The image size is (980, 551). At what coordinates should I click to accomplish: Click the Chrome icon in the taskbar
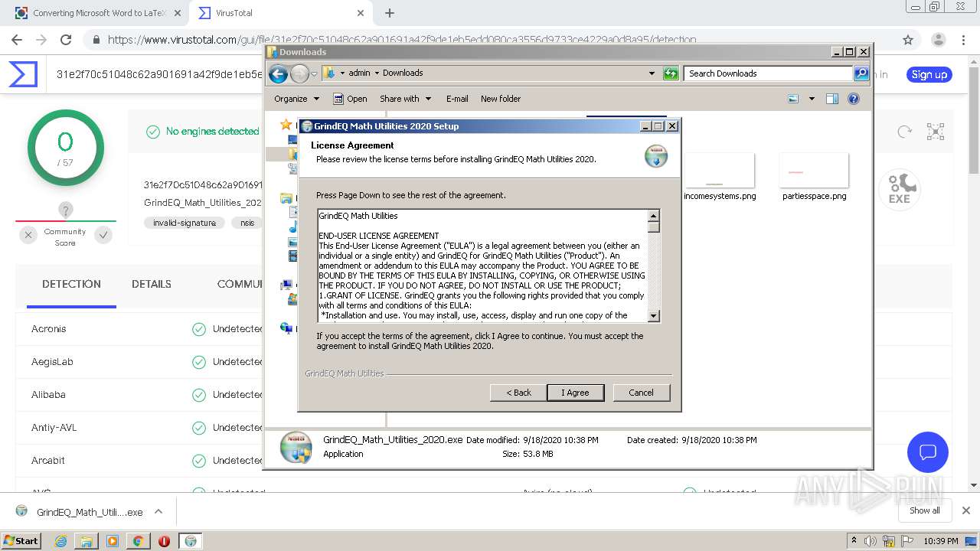point(138,541)
